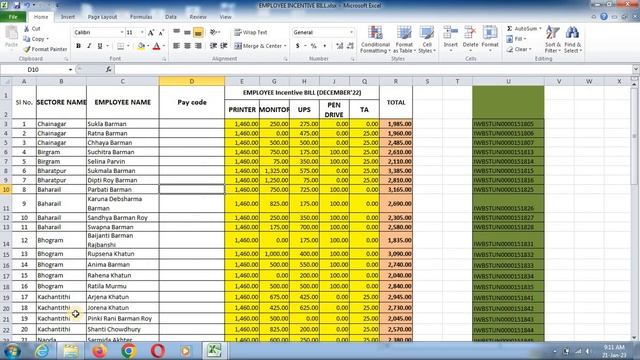Toggle highlighted Bottom Align button
The height and width of the screenshot is (360, 640).
198,32
